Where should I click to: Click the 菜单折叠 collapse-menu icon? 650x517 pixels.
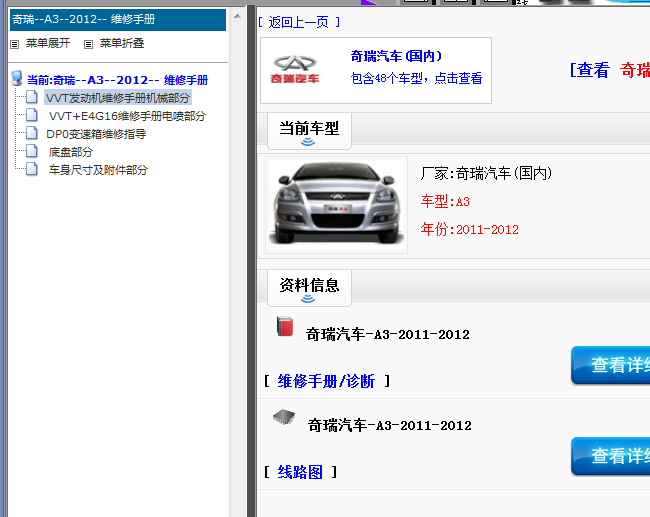[x=88, y=44]
